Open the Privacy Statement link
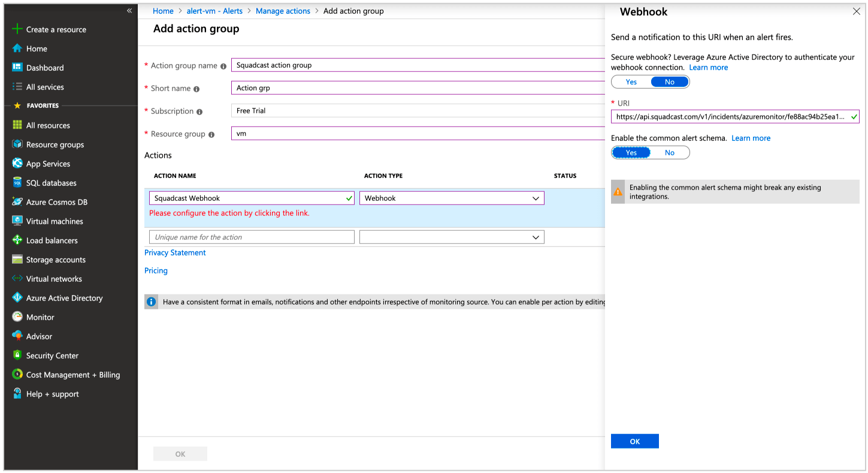 tap(175, 252)
